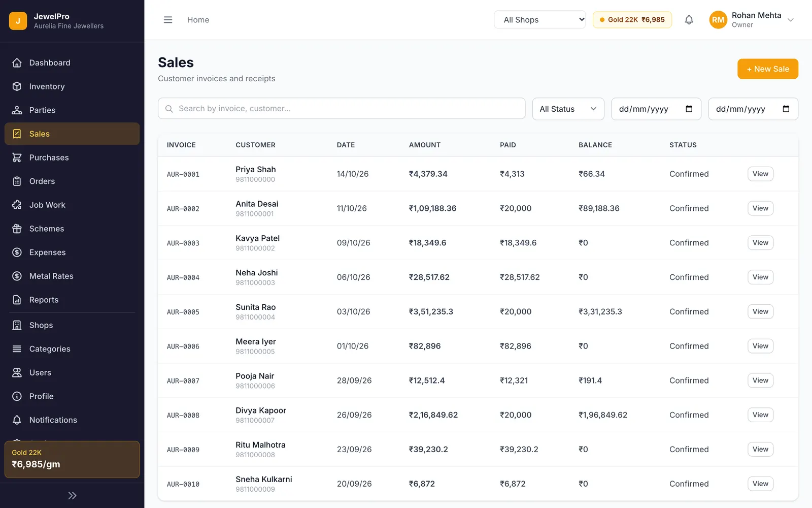Click the RM user avatar

point(718,20)
